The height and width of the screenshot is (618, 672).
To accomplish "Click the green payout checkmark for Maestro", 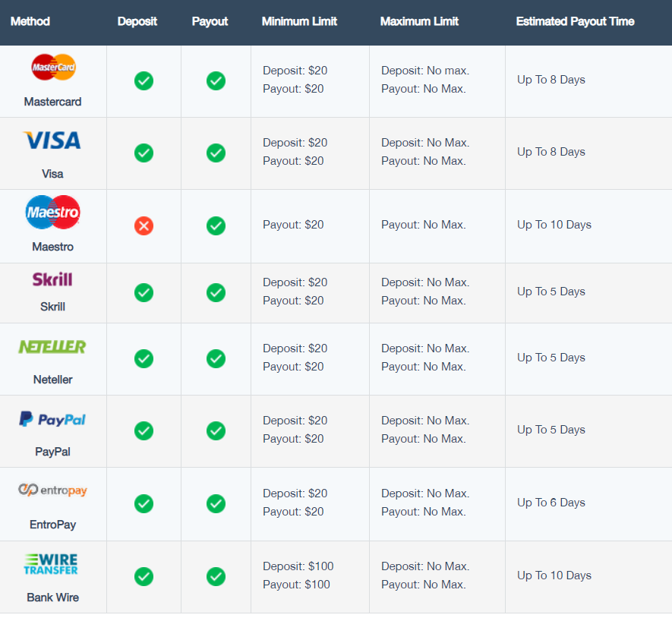I will click(x=216, y=225).
